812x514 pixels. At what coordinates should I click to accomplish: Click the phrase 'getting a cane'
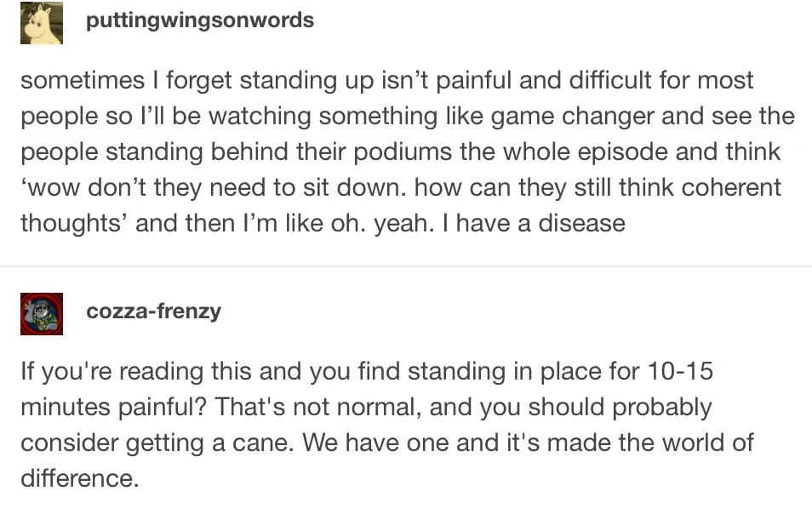click(x=209, y=443)
